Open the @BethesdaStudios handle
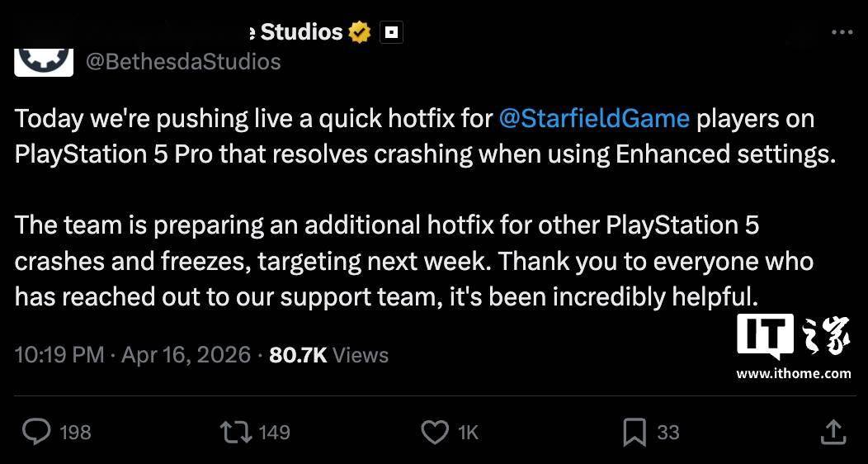Viewport: 868px width, 464px height. point(183,61)
